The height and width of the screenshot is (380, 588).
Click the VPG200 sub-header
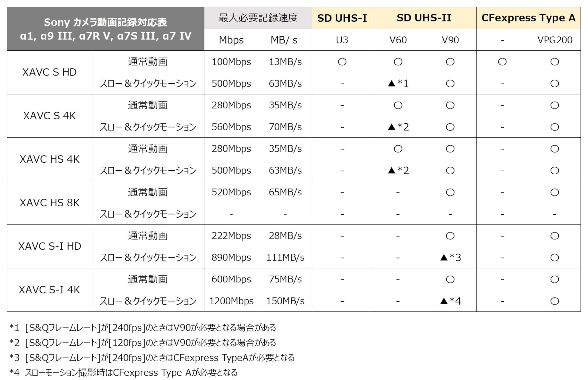555,40
